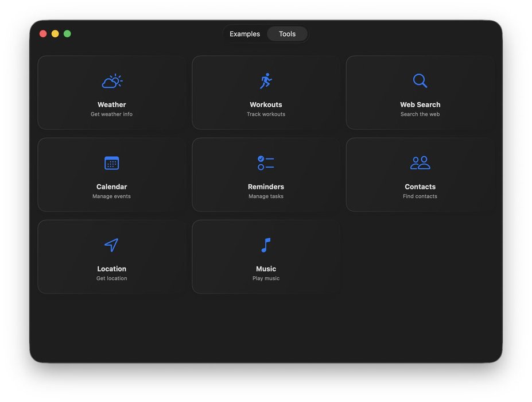Open the "Weather" title label
Image resolution: width=532 pixels, height=402 pixels.
coord(112,105)
